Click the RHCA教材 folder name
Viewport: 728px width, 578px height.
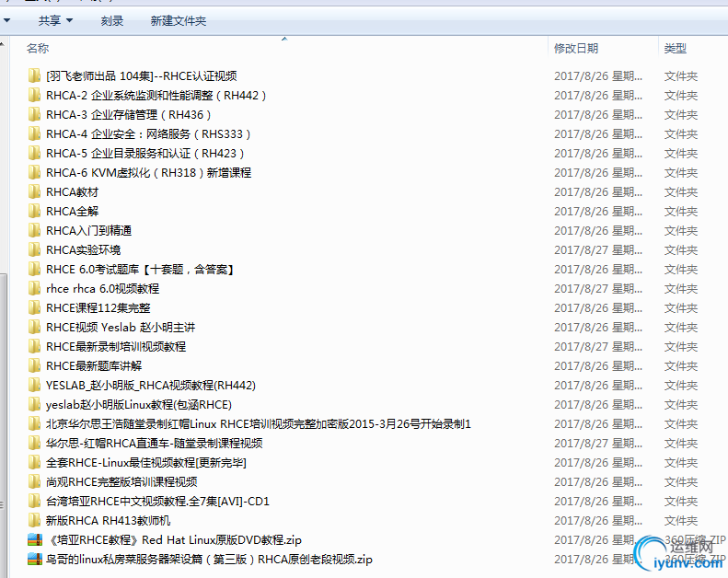[x=73, y=191]
